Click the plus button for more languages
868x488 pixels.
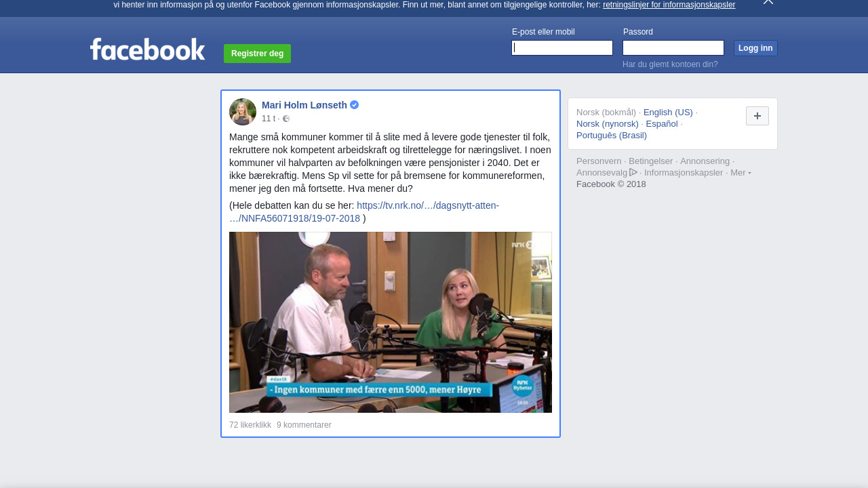(757, 116)
